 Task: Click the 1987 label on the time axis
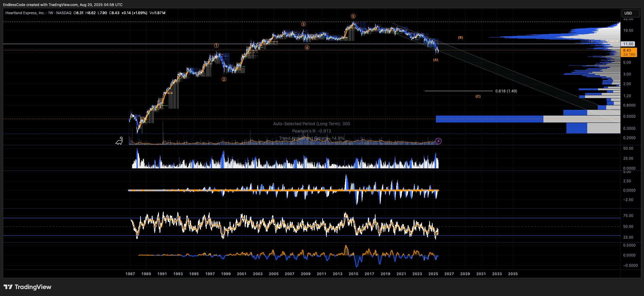pos(130,274)
